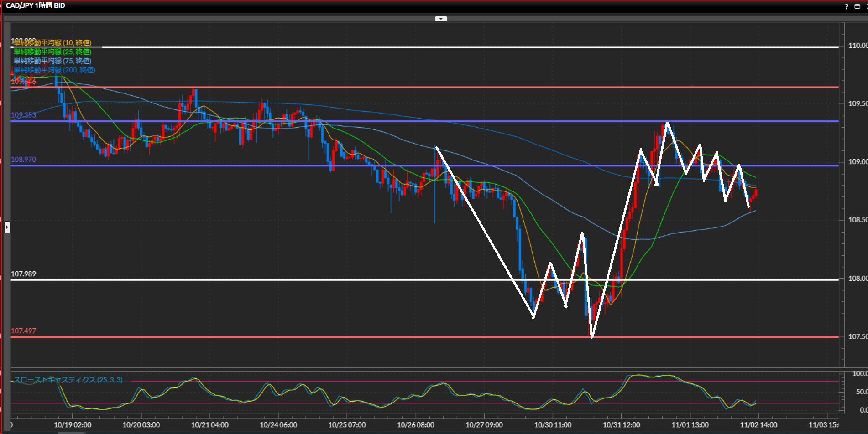This screenshot has width=868, height=434.
Task: Click the 単純移動平均線 (200, 終値) indicator label
Action: click(54, 70)
